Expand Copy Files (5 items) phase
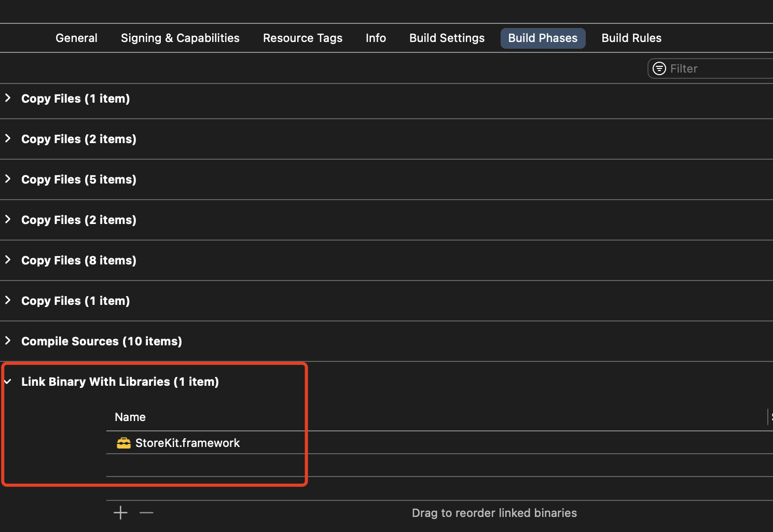This screenshot has height=532, width=773. click(8, 179)
